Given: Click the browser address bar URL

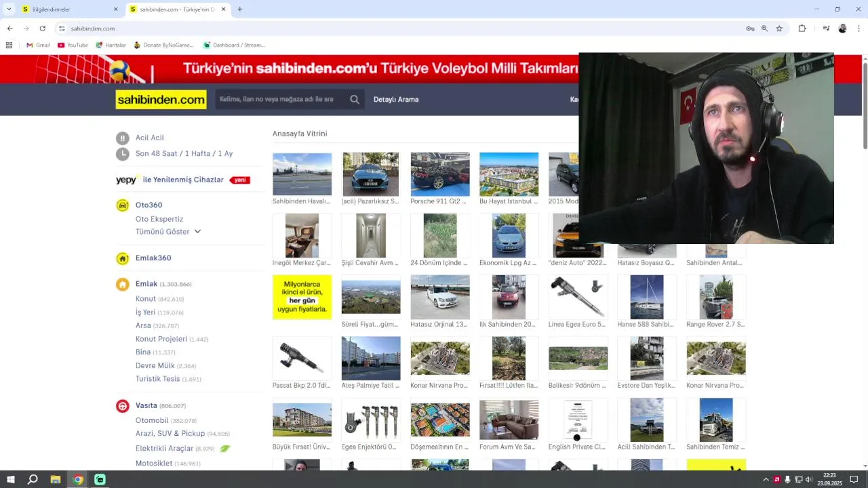Looking at the screenshot, I should (93, 28).
